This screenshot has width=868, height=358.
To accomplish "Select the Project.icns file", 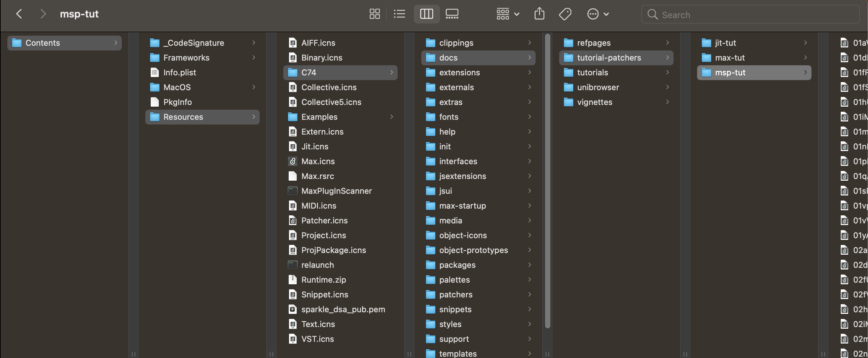I will pos(340,235).
